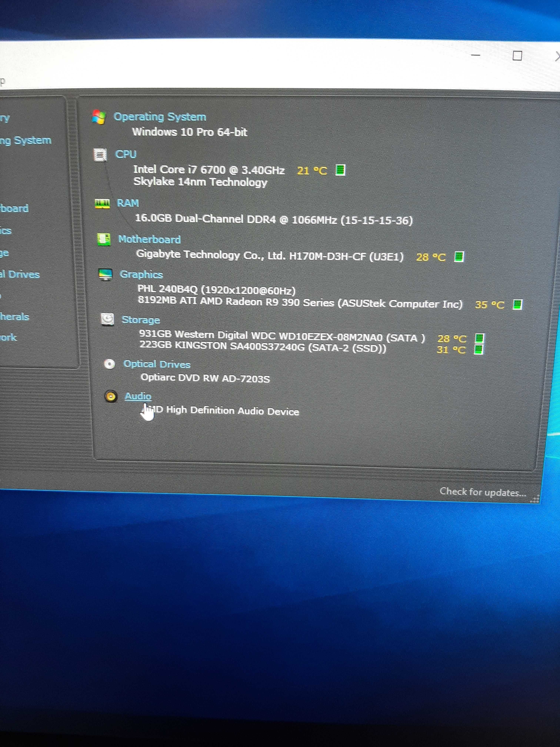560x747 pixels.
Task: Select Operating System in left sidebar
Action: pos(26,140)
